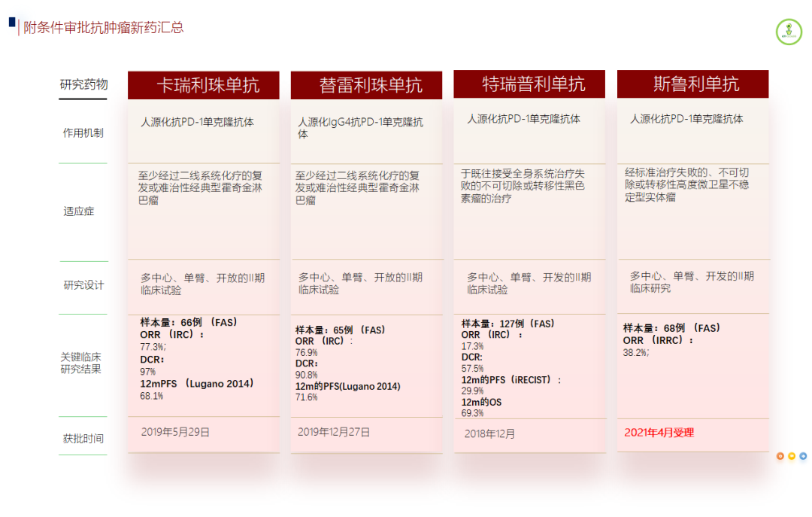Click the 2019年5月29日 approval date
This screenshot has height=517, width=812.
click(175, 432)
